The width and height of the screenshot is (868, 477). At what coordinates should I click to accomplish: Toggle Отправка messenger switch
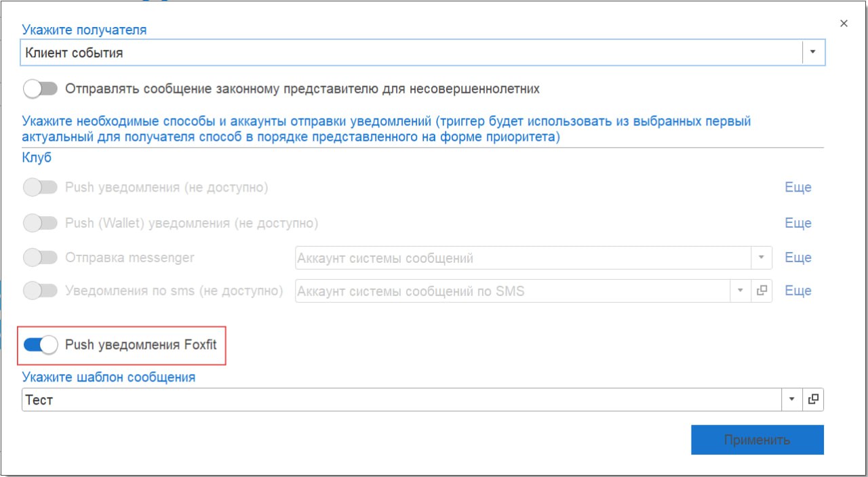coord(40,257)
